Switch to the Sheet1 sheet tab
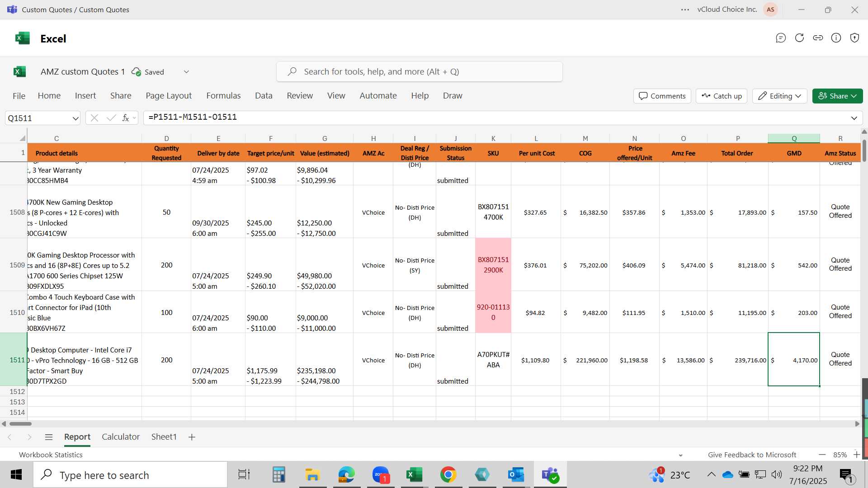Viewport: 868px width, 488px height. click(x=164, y=437)
